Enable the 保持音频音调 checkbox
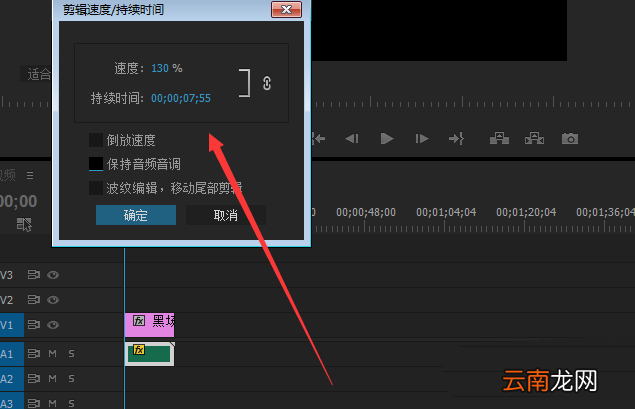The height and width of the screenshot is (409, 635). point(96,164)
